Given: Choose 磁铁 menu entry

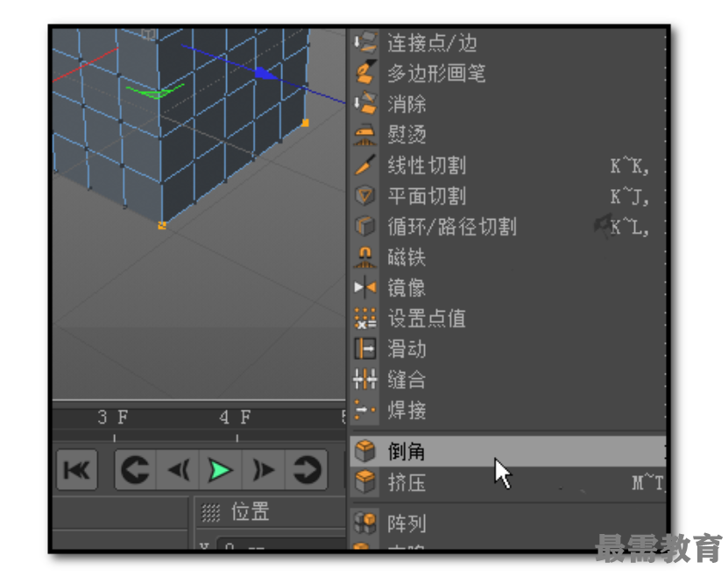Looking at the screenshot, I should tap(508, 257).
